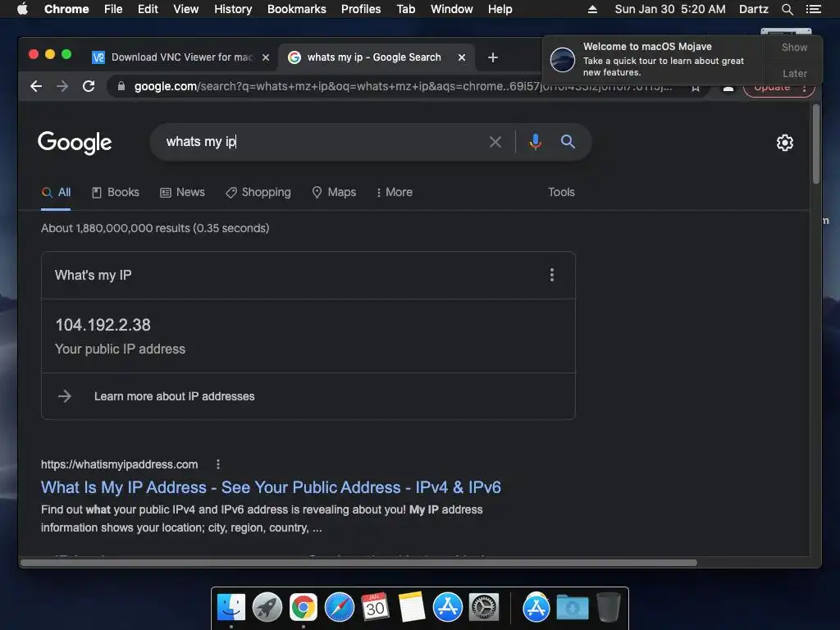Switch to News results
The height and width of the screenshot is (630, 840).
pyautogui.click(x=183, y=192)
